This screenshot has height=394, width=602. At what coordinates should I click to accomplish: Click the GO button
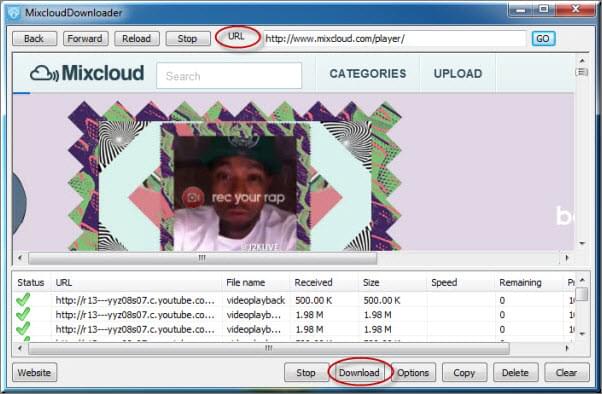click(543, 38)
